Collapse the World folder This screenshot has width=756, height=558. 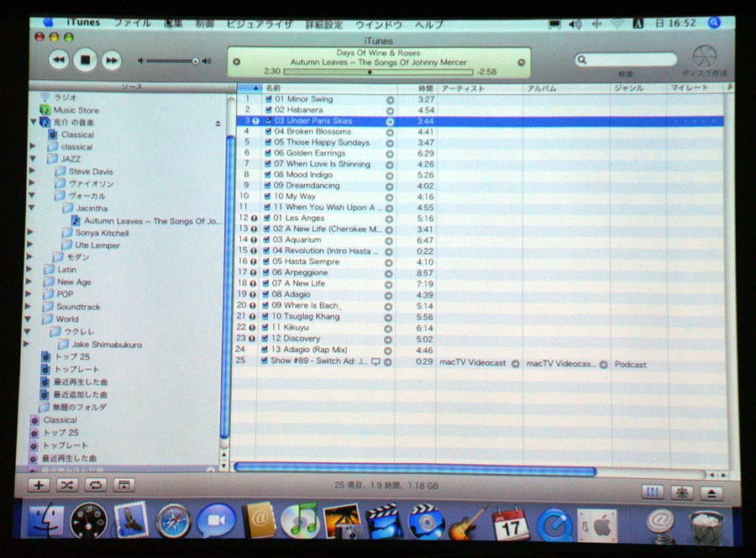[28, 318]
